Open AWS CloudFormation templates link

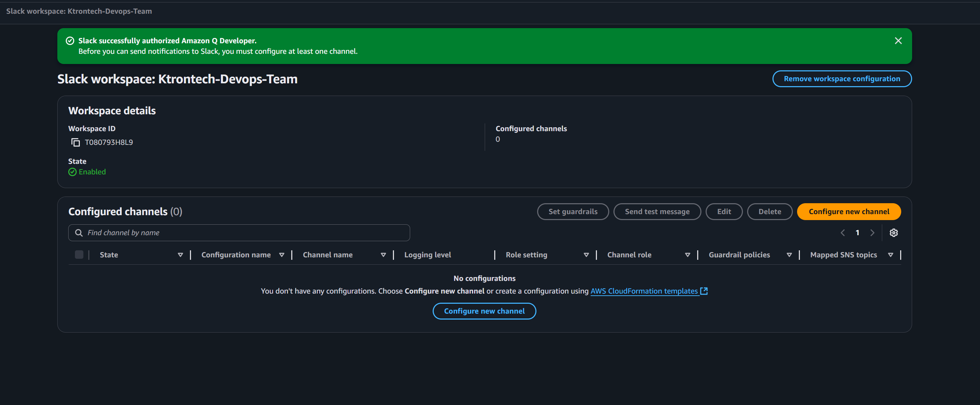[x=644, y=291]
